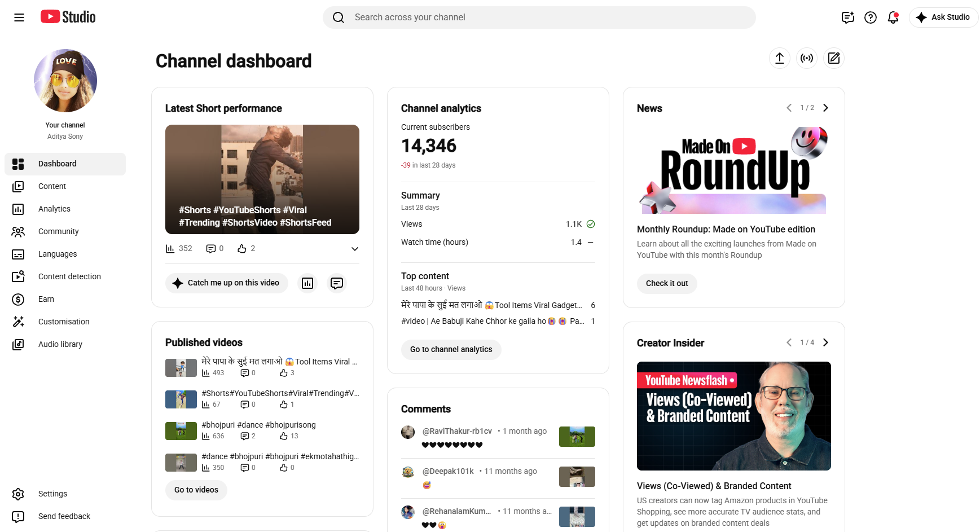Screen dimensions: 980x532
Task: Open YouTube Newsflash video thumbnail
Action: tap(734, 416)
